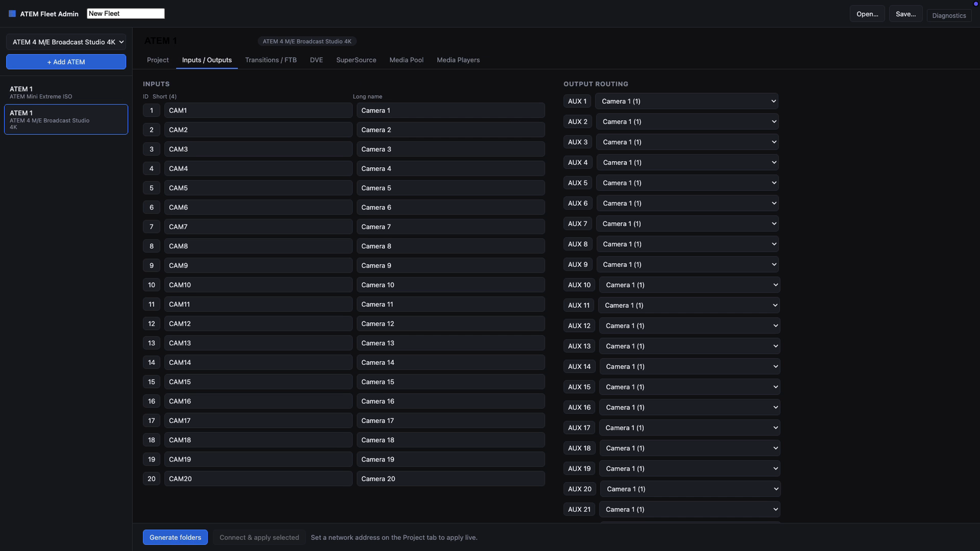Click the Add ATEM button

[66, 62]
